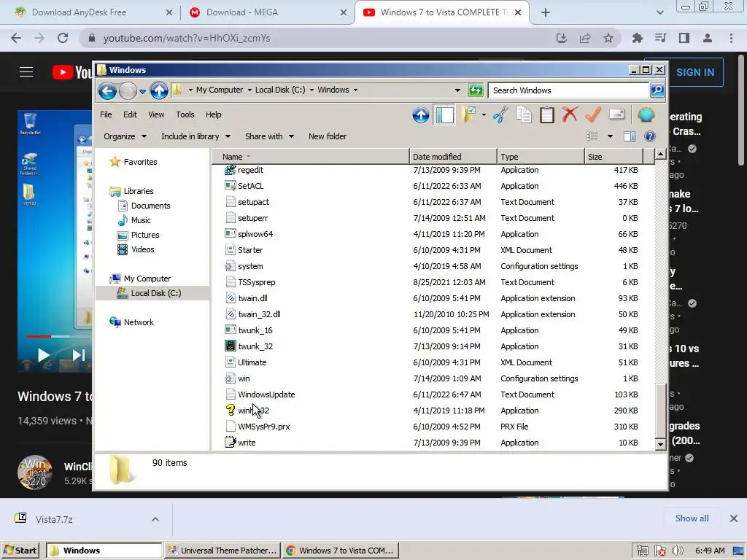Viewport: 747px width, 560px height.
Task: Click the clipboard Paste icon
Action: click(x=547, y=114)
